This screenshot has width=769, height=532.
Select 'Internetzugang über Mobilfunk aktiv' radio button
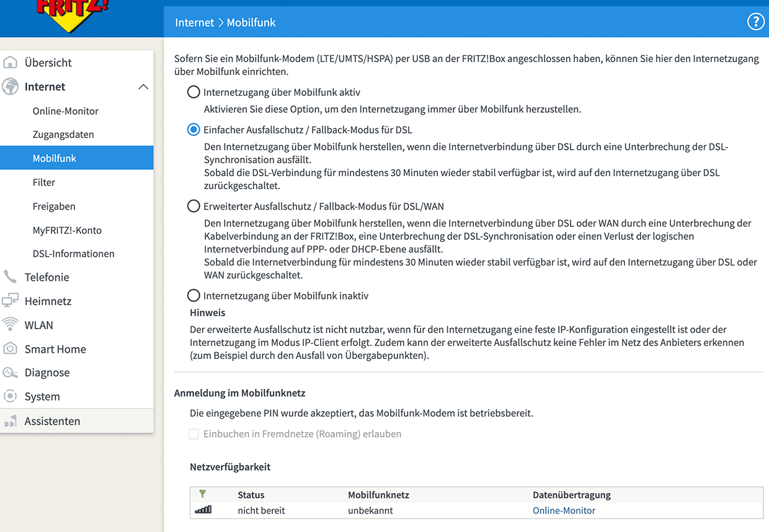click(193, 92)
